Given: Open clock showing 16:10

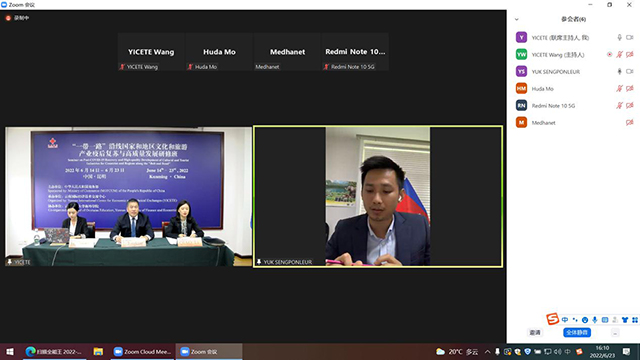Looking at the screenshot, I should click(602, 351).
